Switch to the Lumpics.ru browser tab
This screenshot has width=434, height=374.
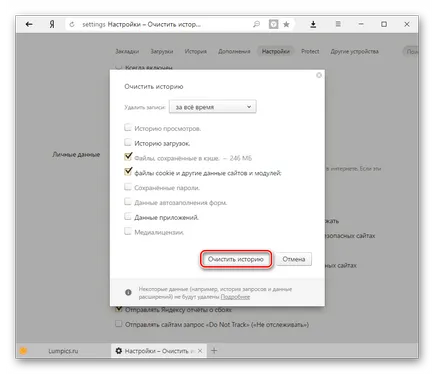63,351
